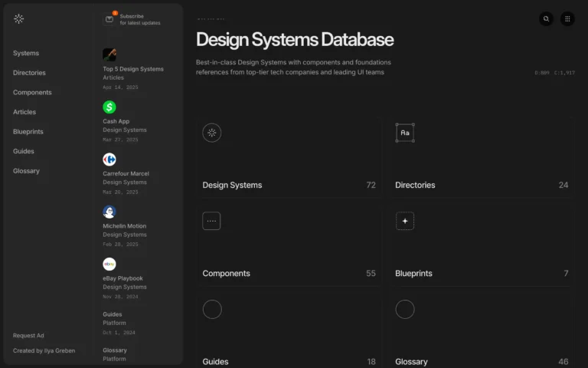Click the Nov 28, 2024 date

tap(120, 297)
